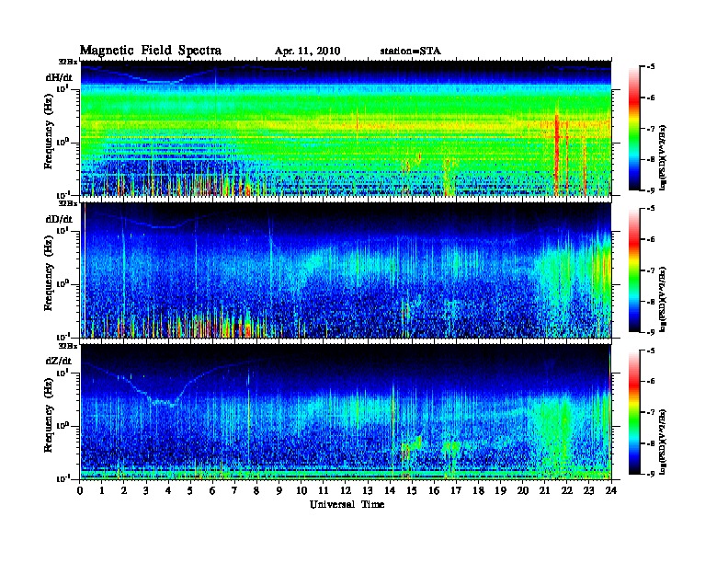This screenshot has width=728, height=563.
Task: Click the dD/dt spectrogram plot
Action: tap(346, 270)
